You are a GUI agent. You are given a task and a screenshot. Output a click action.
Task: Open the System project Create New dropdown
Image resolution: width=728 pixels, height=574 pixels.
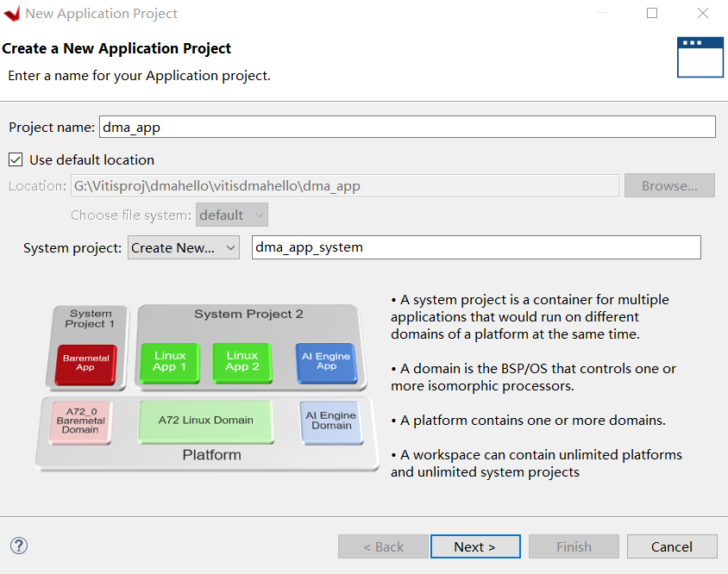click(x=183, y=247)
